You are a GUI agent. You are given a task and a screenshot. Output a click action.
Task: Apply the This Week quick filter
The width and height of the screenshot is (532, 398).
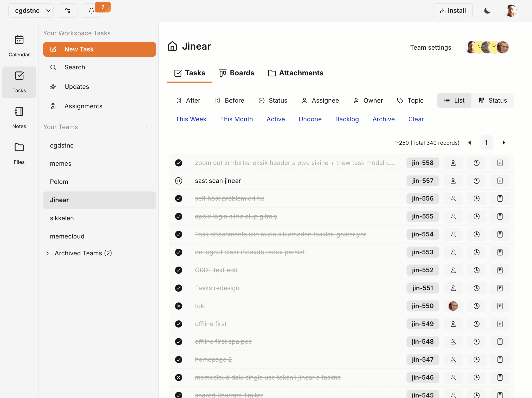(191, 119)
